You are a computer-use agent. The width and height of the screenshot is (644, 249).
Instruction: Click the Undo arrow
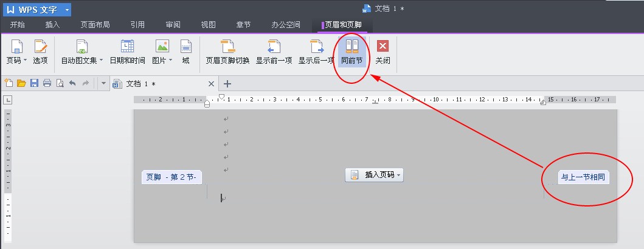(x=73, y=83)
